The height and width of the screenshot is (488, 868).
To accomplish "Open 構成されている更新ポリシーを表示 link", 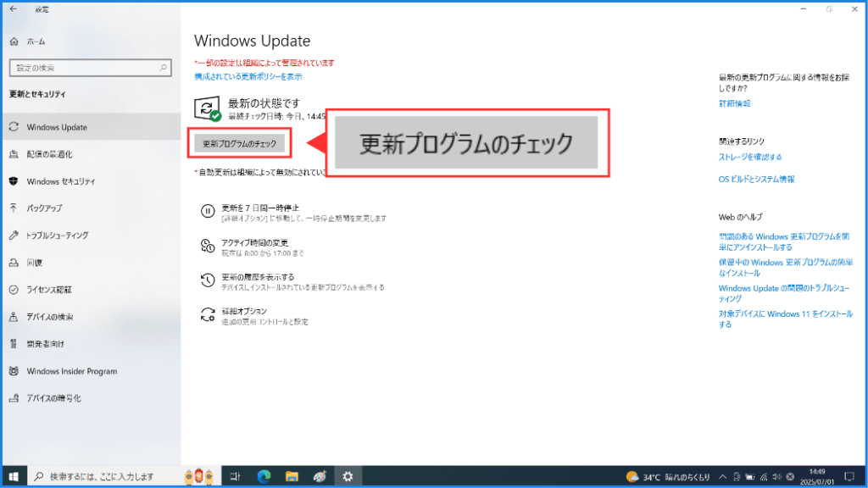I will point(248,77).
